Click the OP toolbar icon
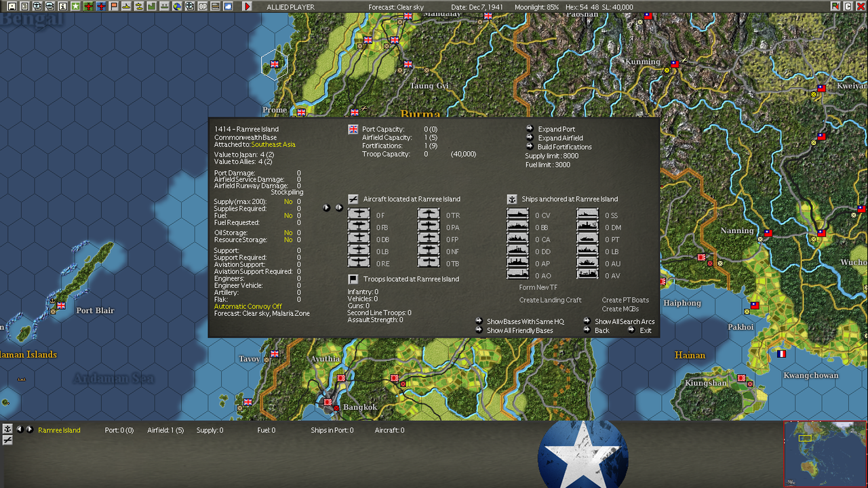 (202, 6)
